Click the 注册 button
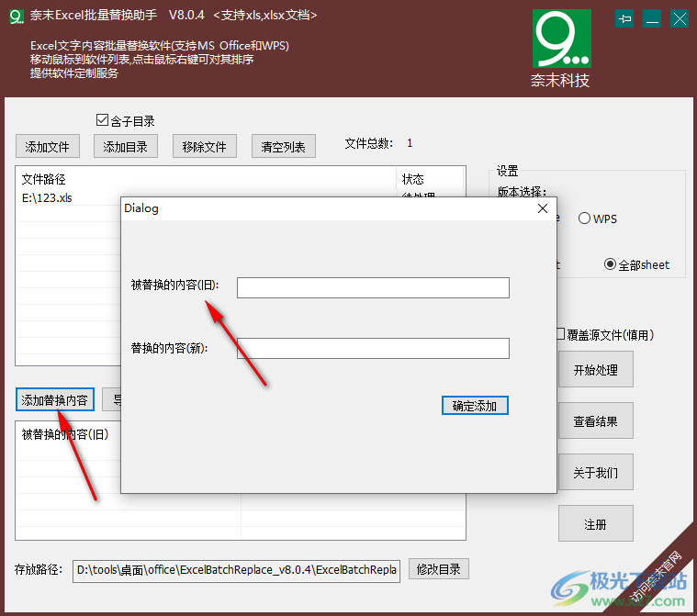Image resolution: width=697 pixels, height=616 pixels. [x=595, y=523]
